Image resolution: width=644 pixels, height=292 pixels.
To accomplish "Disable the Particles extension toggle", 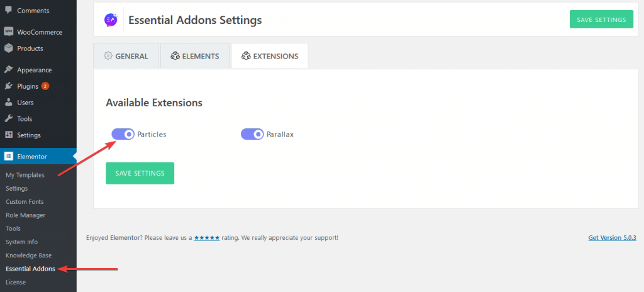I will coord(123,134).
